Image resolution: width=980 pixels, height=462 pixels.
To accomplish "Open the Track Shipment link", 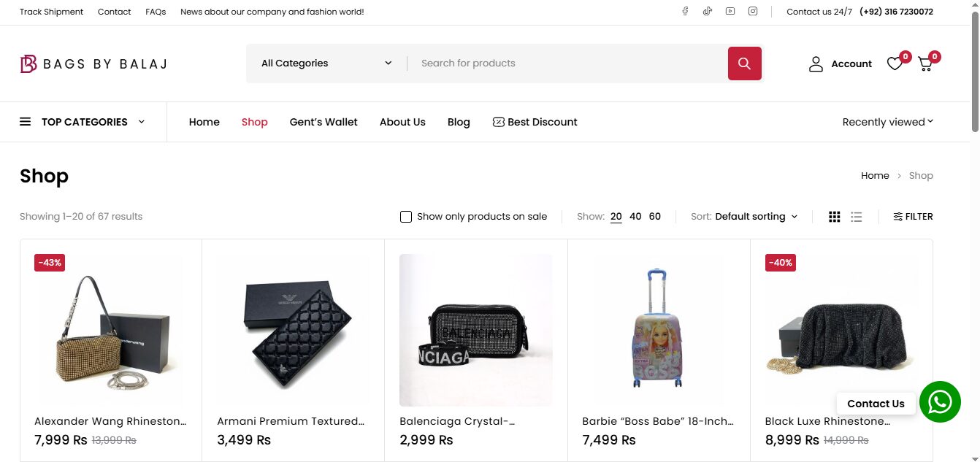I will [51, 12].
